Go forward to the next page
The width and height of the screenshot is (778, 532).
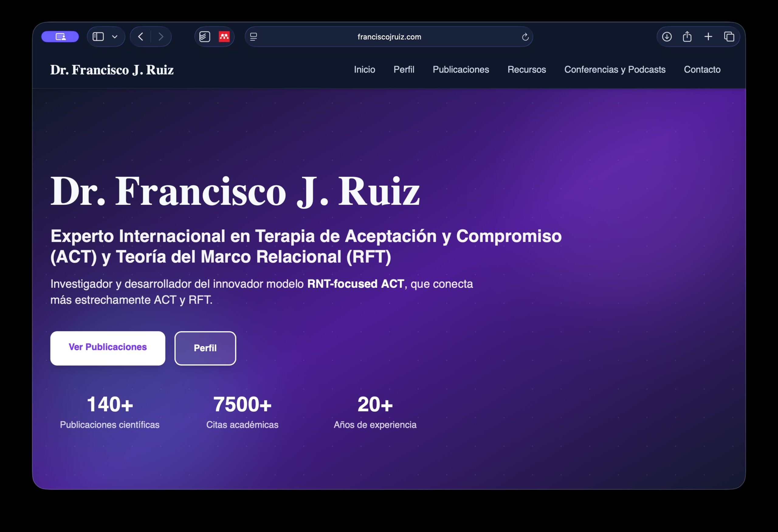coord(161,36)
